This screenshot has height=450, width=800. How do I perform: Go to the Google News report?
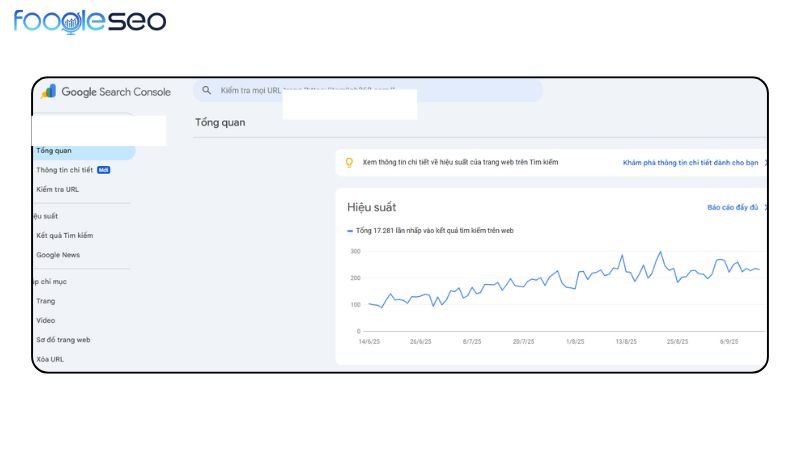(x=60, y=255)
